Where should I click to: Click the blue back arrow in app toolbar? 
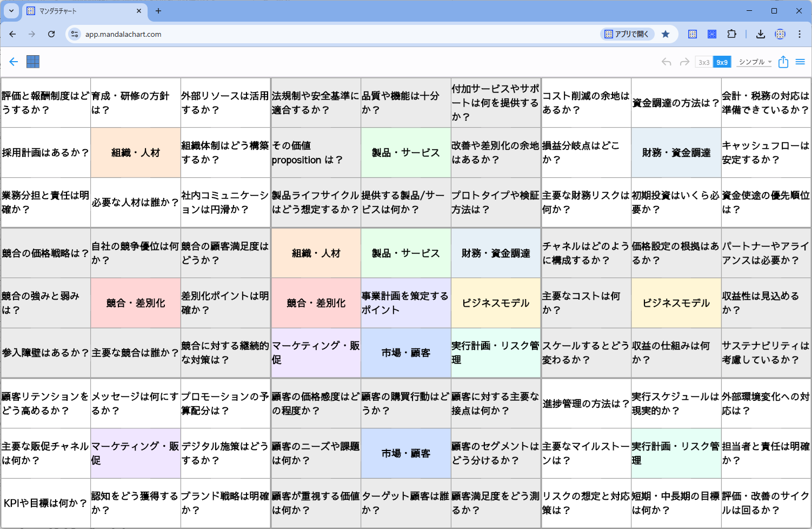click(14, 62)
